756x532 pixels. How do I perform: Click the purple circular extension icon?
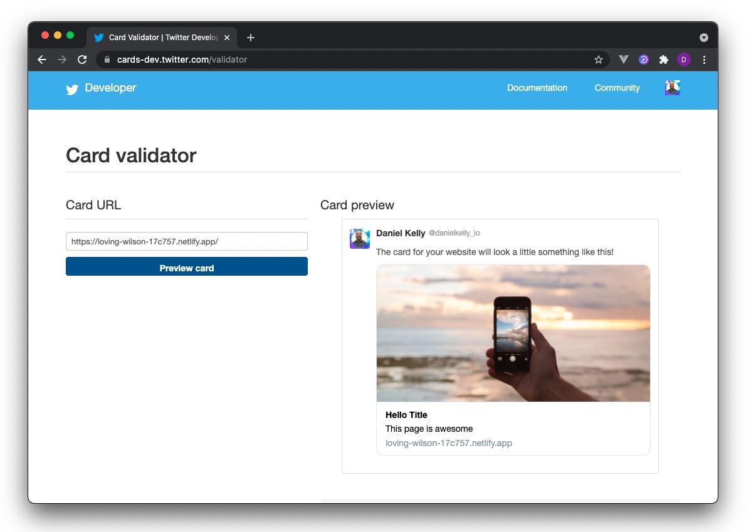point(643,60)
